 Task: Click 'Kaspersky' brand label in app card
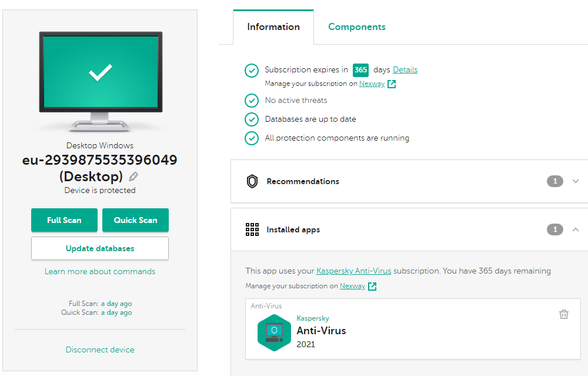point(313,318)
